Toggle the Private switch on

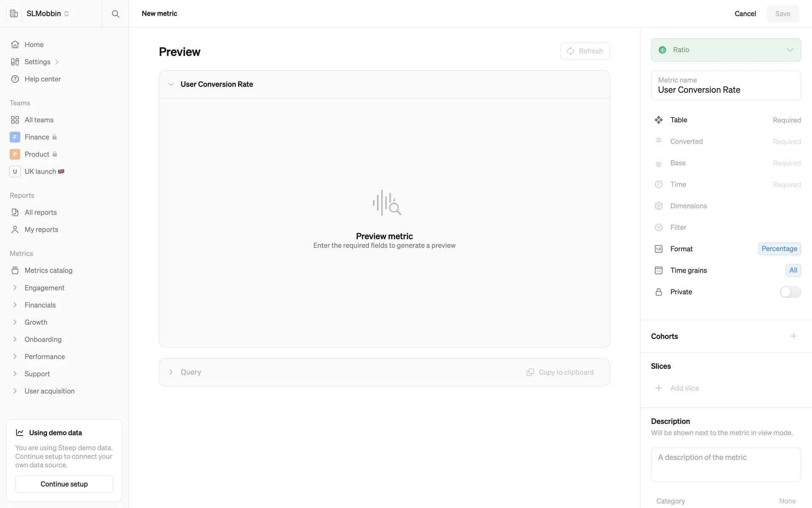pos(790,292)
